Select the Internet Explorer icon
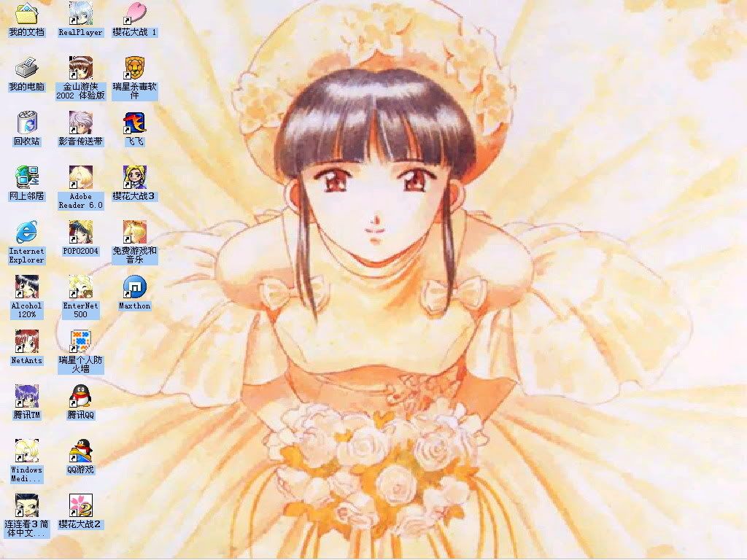 point(26,232)
